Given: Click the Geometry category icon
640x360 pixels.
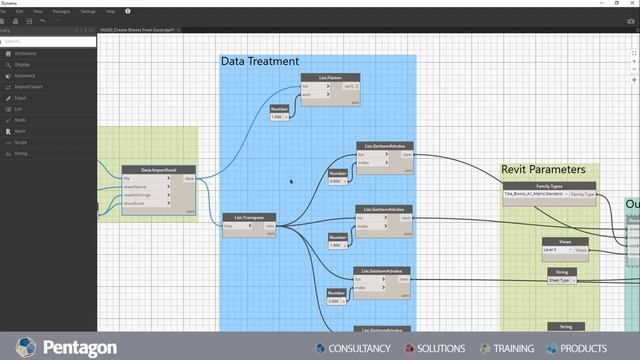Looking at the screenshot, I should (x=8, y=76).
